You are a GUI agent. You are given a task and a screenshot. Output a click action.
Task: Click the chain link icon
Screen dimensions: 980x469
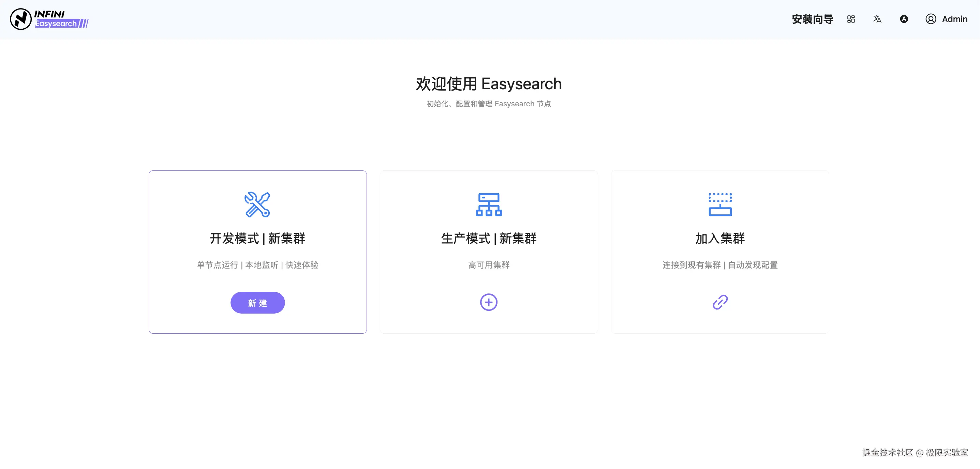pos(720,302)
